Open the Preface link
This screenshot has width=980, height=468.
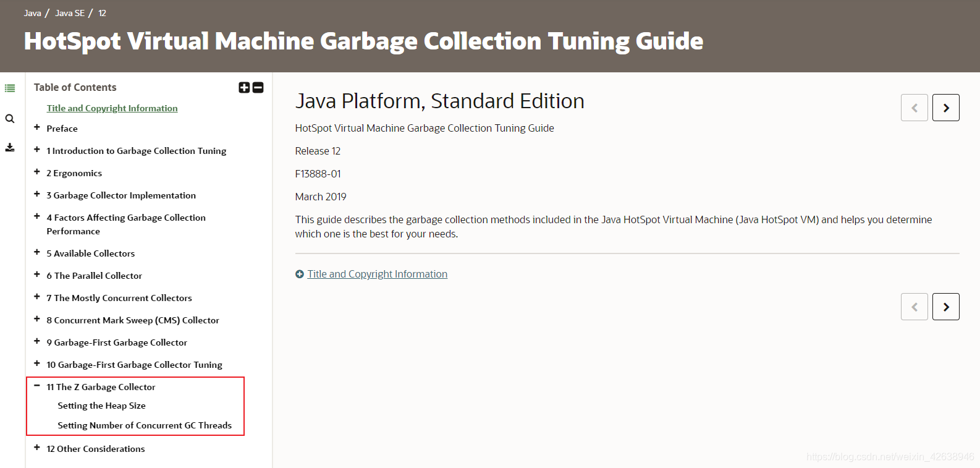click(62, 129)
